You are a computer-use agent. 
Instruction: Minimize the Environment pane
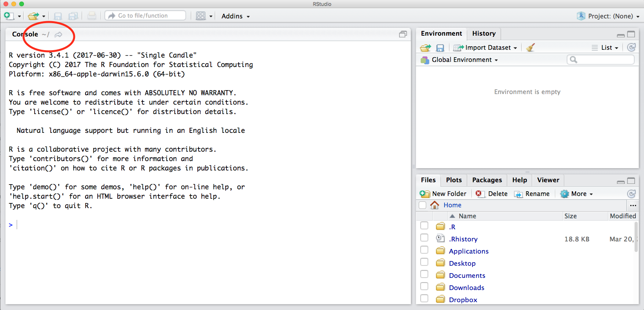click(x=621, y=35)
